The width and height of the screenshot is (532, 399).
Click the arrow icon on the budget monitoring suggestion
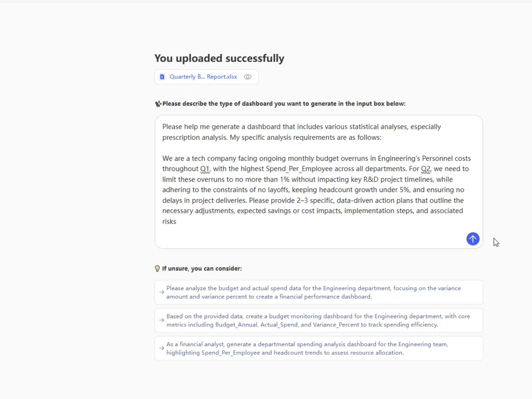(162, 320)
